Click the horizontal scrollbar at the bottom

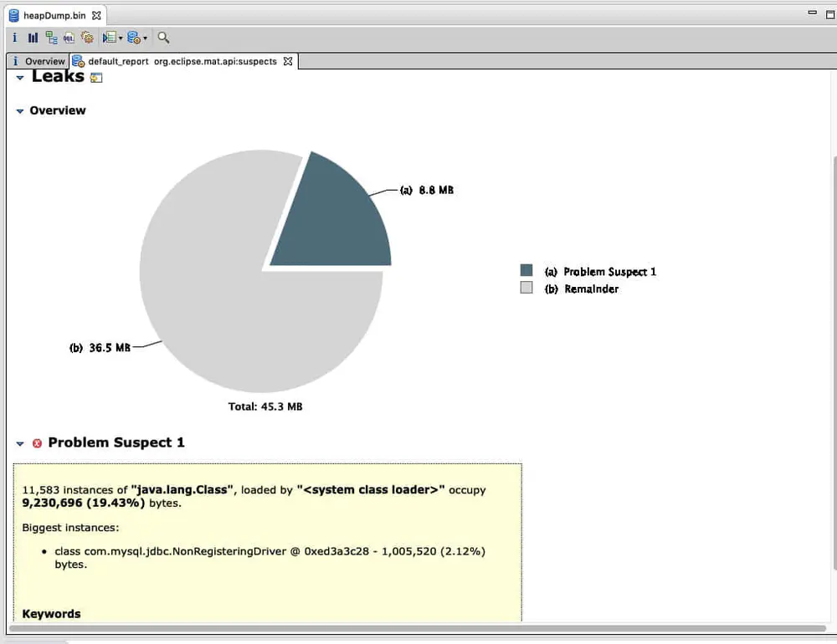point(418,628)
